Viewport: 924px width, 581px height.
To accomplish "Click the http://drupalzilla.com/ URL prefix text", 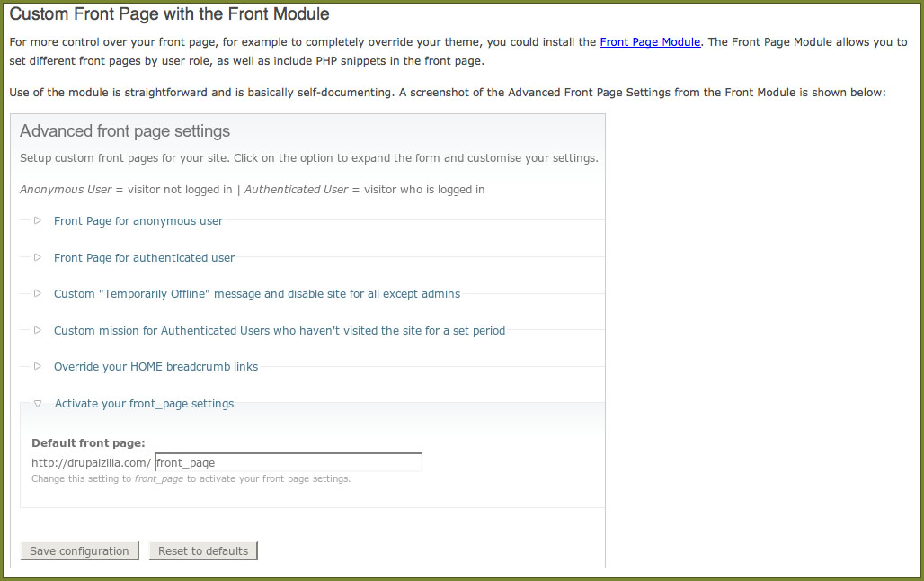I will [91, 463].
